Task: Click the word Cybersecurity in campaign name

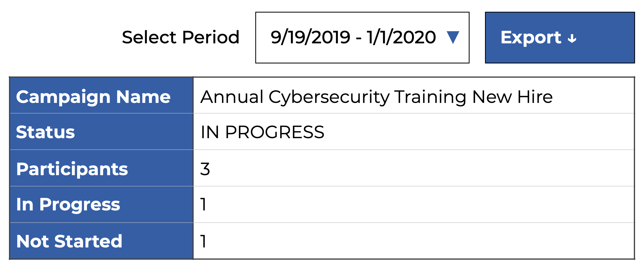Action: (329, 97)
